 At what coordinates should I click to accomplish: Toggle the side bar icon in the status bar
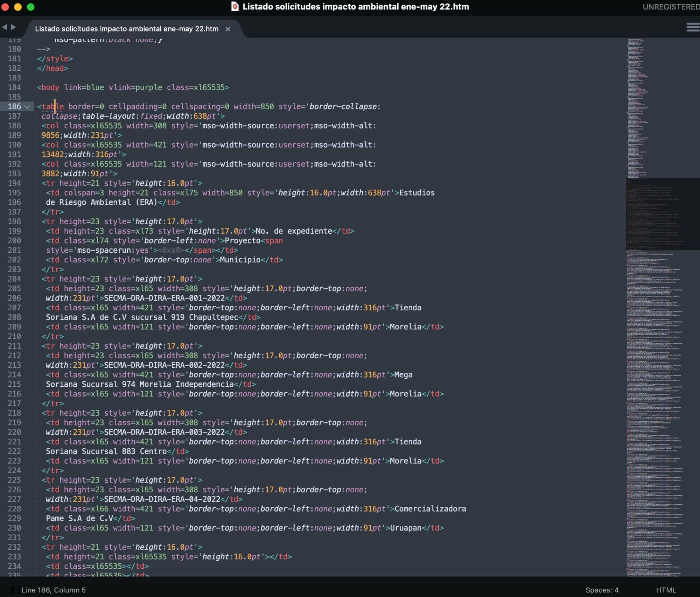[x=15, y=590]
